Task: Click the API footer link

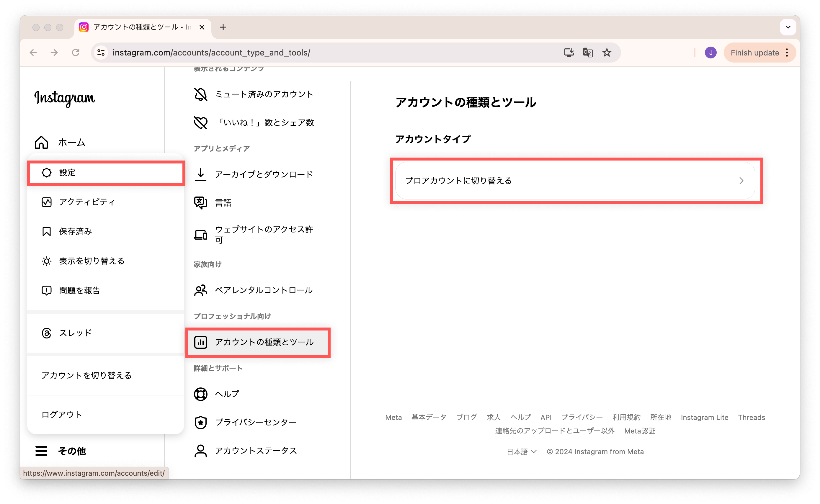Action: [546, 417]
